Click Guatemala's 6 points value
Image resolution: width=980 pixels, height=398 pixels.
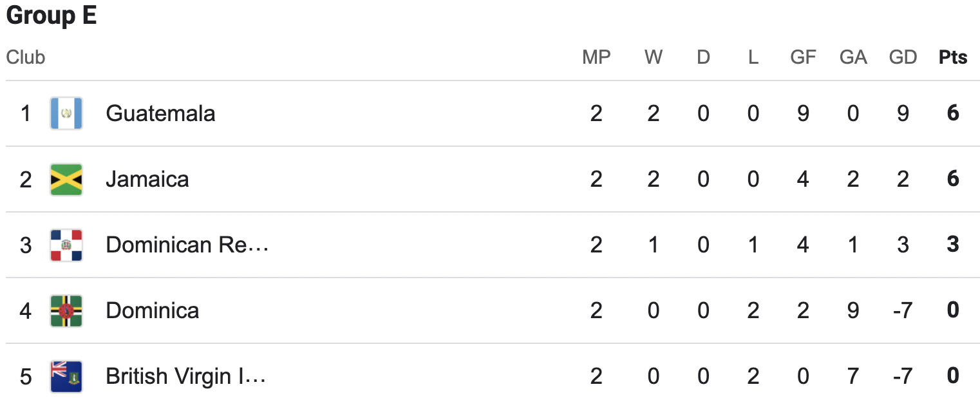[953, 113]
